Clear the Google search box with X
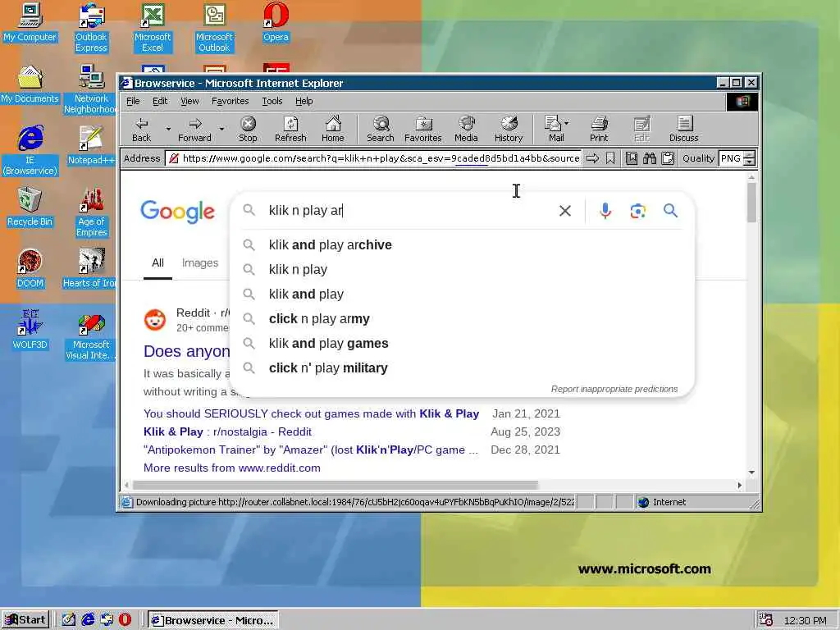The height and width of the screenshot is (630, 840). coord(564,211)
